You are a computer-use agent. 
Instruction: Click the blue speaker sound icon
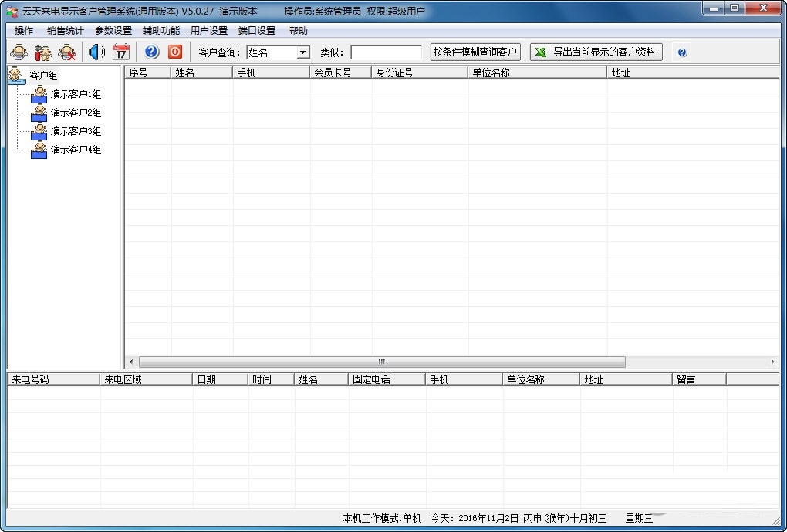click(96, 52)
